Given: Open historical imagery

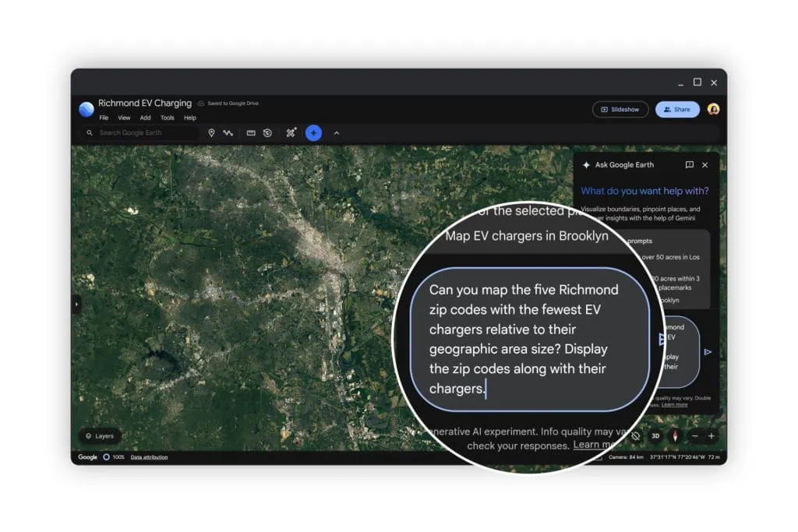Looking at the screenshot, I should (x=267, y=132).
